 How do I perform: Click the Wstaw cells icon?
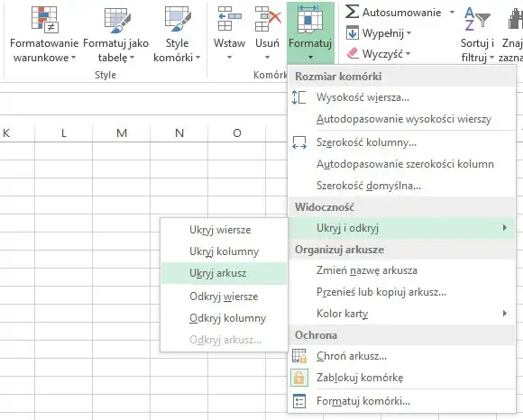pos(229,19)
